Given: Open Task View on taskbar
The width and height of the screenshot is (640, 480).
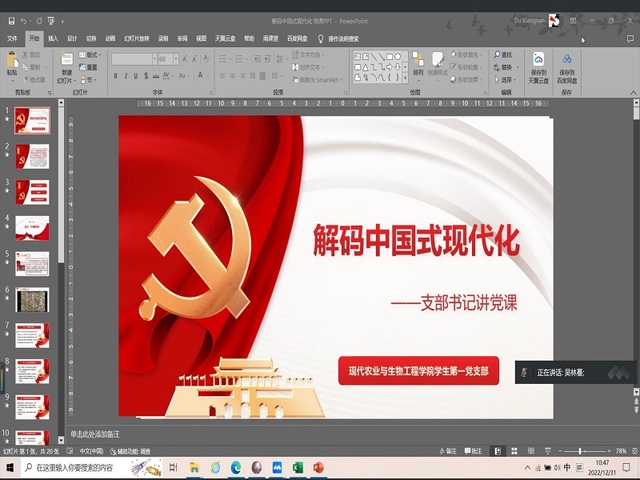Looking at the screenshot, I should coord(173,468).
